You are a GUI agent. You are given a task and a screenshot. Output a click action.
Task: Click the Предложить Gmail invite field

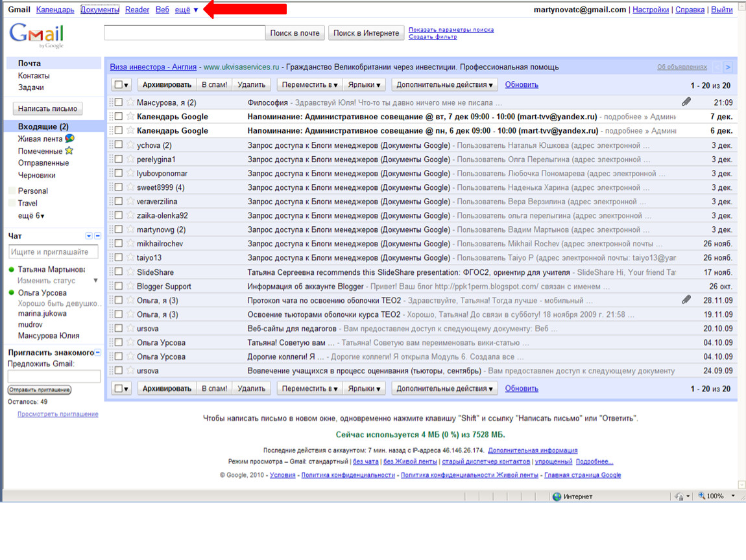click(54, 376)
